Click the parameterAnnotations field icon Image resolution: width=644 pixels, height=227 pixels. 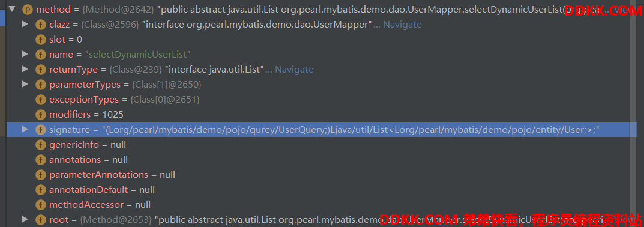pyautogui.click(x=41, y=174)
